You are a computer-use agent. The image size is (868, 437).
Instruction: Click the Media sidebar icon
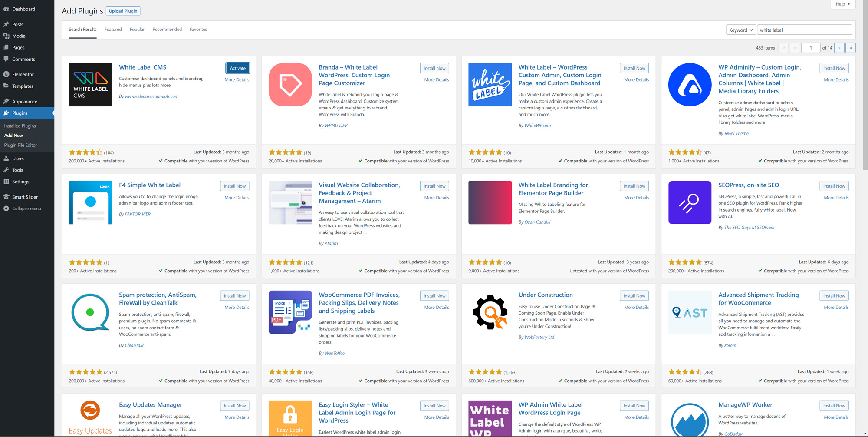[x=6, y=36]
